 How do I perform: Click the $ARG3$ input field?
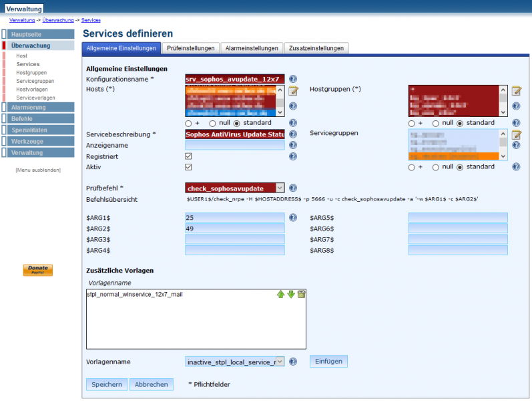pos(235,239)
